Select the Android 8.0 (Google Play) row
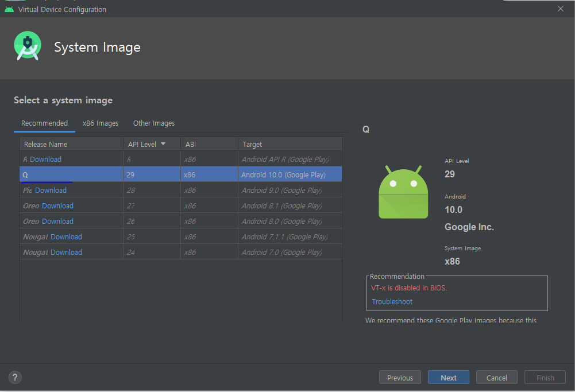Image resolution: width=575 pixels, height=392 pixels. (181, 222)
